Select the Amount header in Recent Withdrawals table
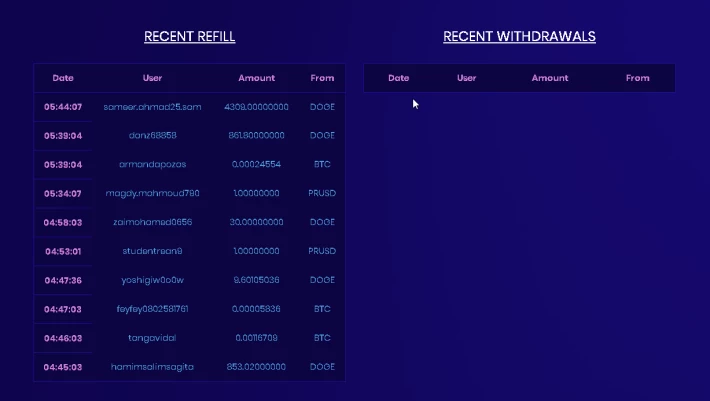 pos(550,78)
